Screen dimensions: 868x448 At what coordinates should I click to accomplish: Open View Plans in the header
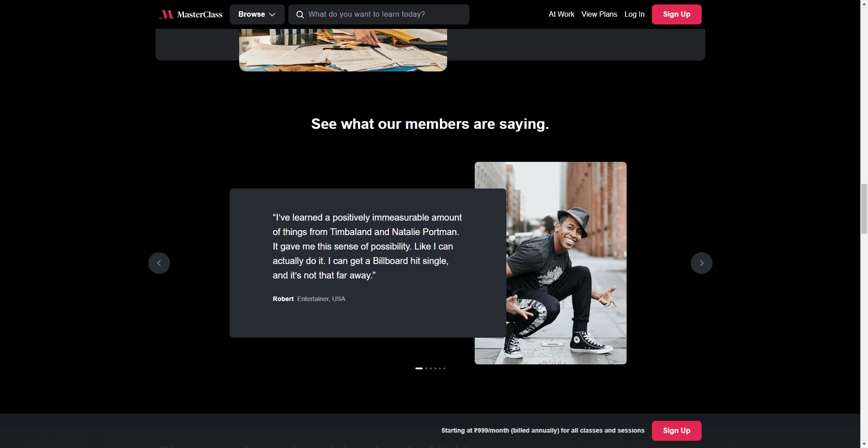[x=599, y=14]
